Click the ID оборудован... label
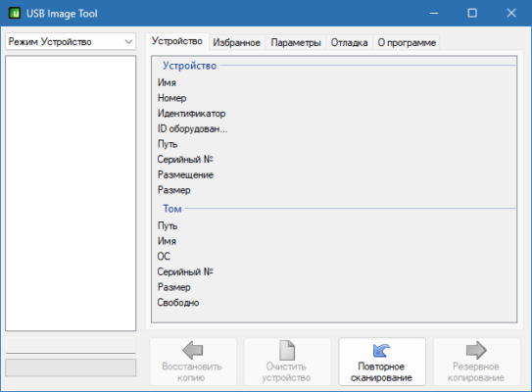This screenshot has width=532, height=392. point(192,128)
